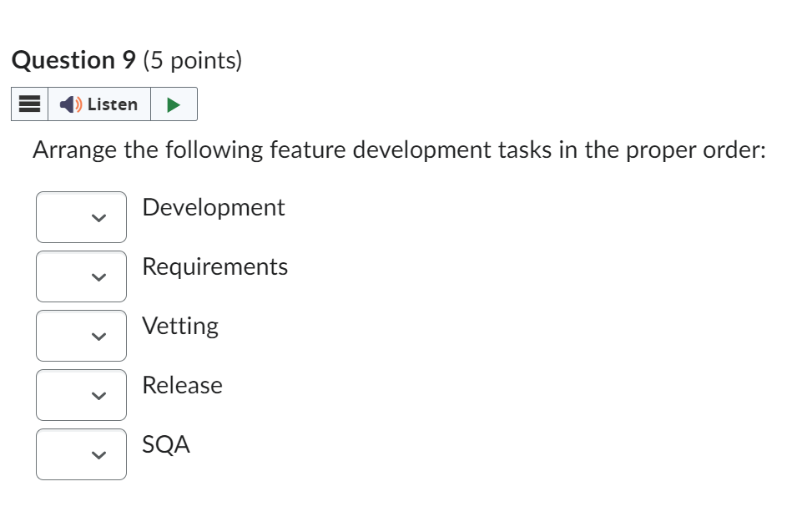Click the audio playback icon in the Listen toolbar
The width and height of the screenshot is (812, 522).
173,104
